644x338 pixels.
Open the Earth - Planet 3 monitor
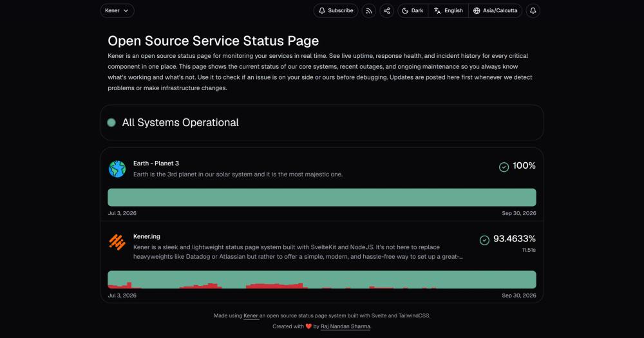click(156, 163)
